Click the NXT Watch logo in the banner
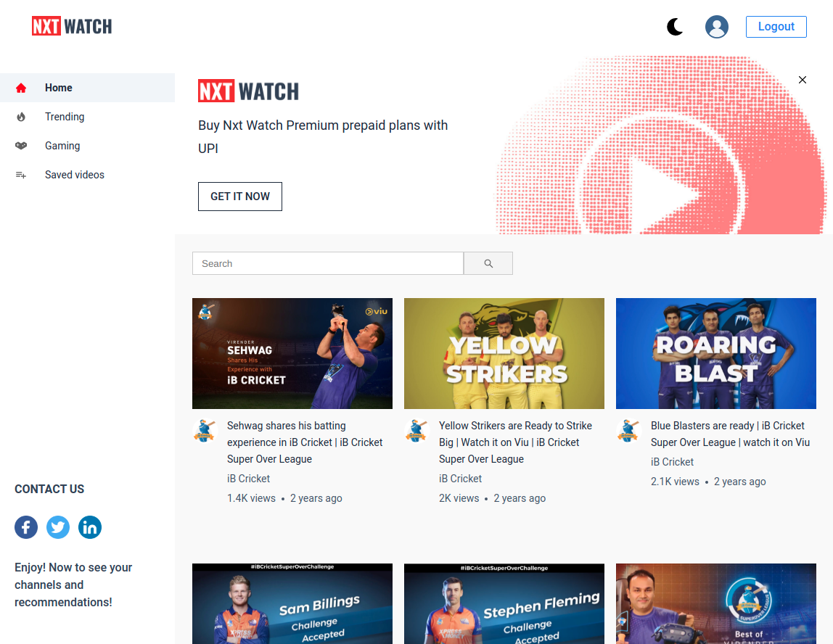This screenshot has width=833, height=644. click(x=248, y=91)
